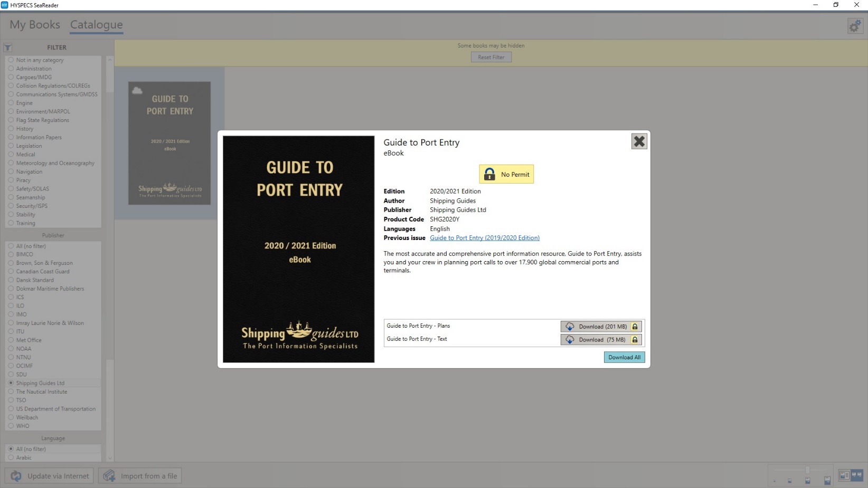Switch to the Catalogue tab

tap(96, 25)
